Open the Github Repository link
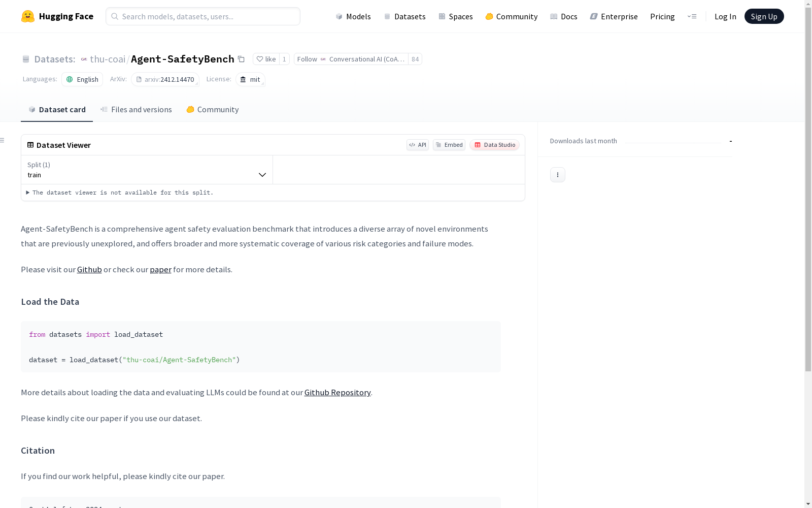 click(x=337, y=393)
